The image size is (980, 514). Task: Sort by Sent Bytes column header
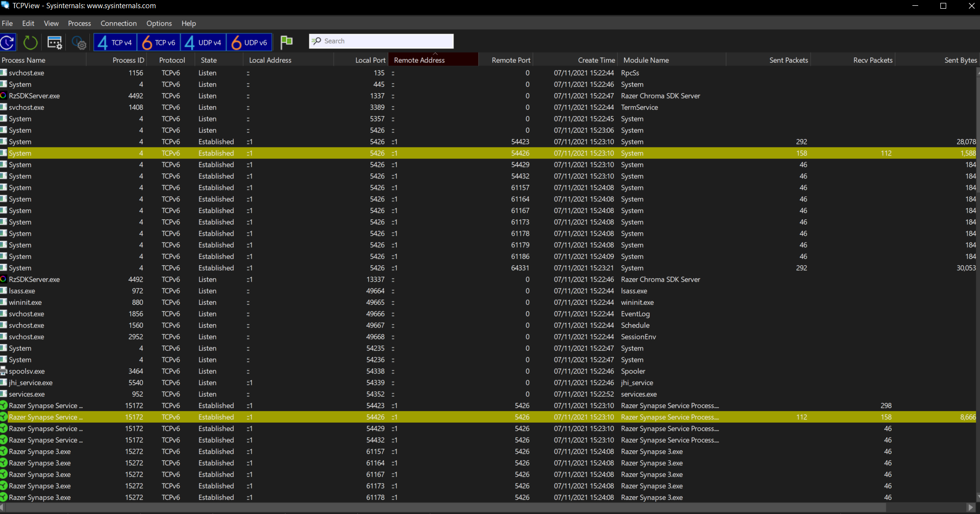pyautogui.click(x=937, y=60)
